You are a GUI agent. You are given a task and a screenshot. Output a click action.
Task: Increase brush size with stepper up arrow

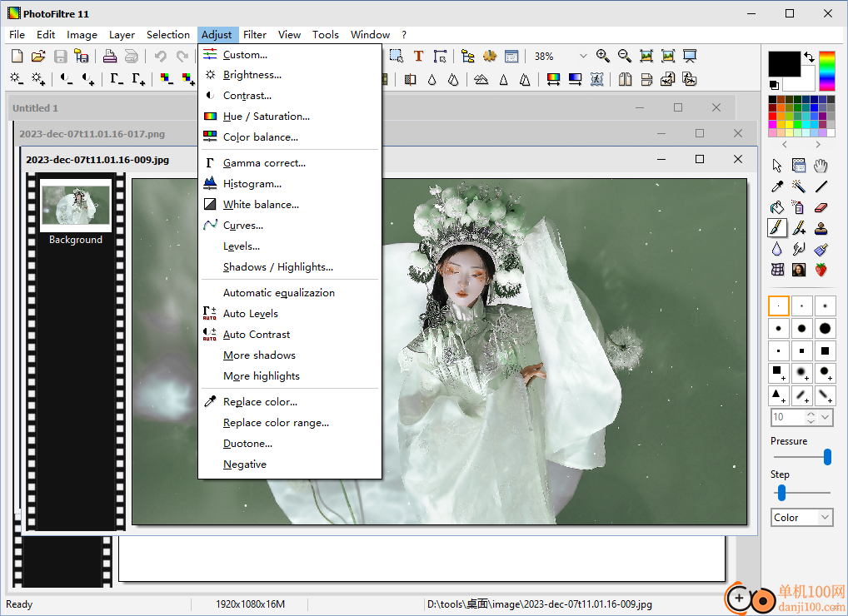click(x=811, y=414)
